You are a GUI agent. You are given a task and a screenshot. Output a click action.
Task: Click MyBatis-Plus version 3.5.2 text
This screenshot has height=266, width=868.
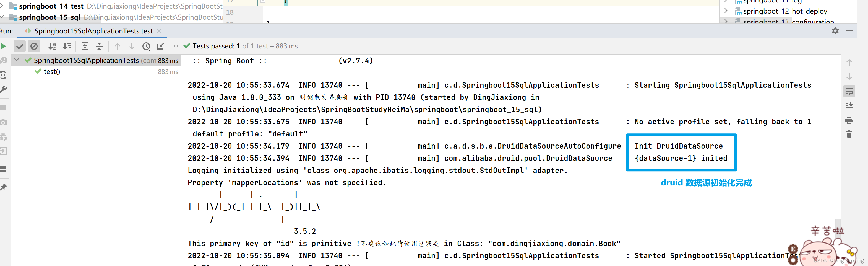pyautogui.click(x=305, y=231)
